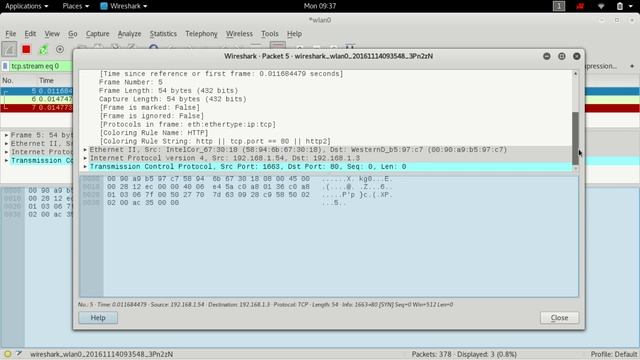This screenshot has width=640, height=360.
Task: Select '[Frame is marked: False]' line
Action: (x=149, y=108)
